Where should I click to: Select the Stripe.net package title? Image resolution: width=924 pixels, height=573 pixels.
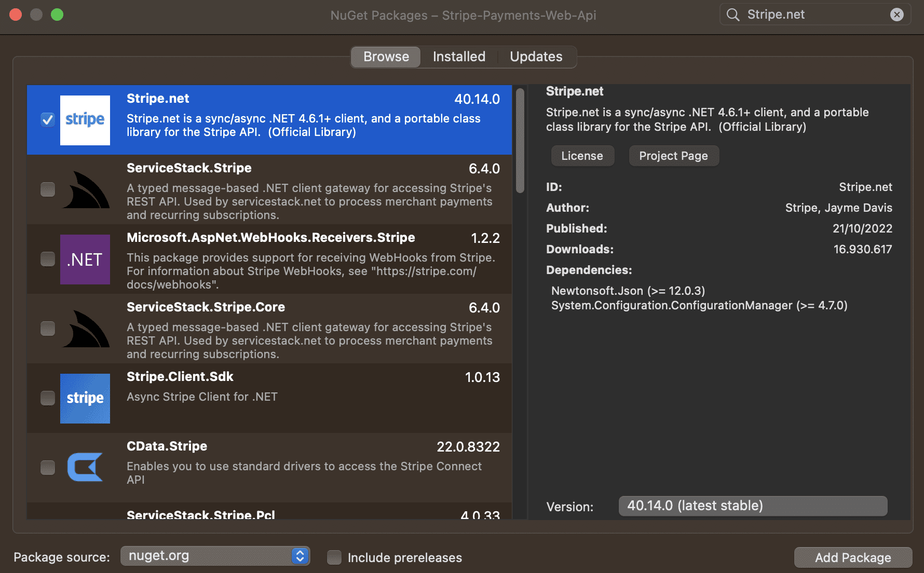[x=158, y=99]
